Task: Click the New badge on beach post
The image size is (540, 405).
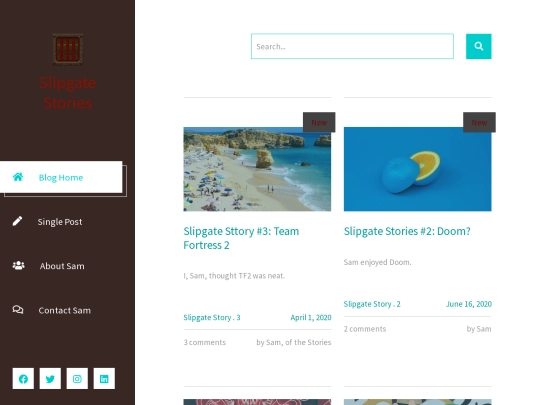Action: click(319, 122)
